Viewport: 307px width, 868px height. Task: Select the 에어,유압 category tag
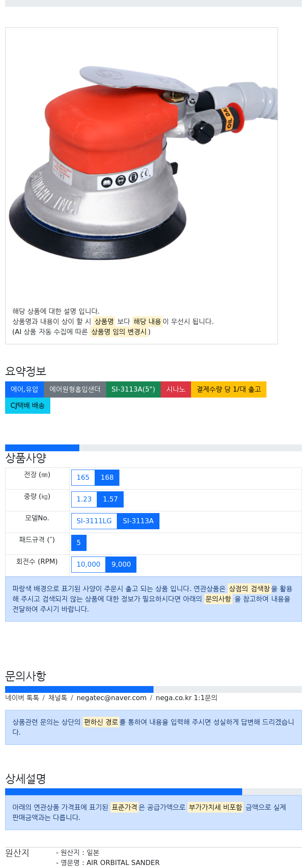(x=24, y=389)
